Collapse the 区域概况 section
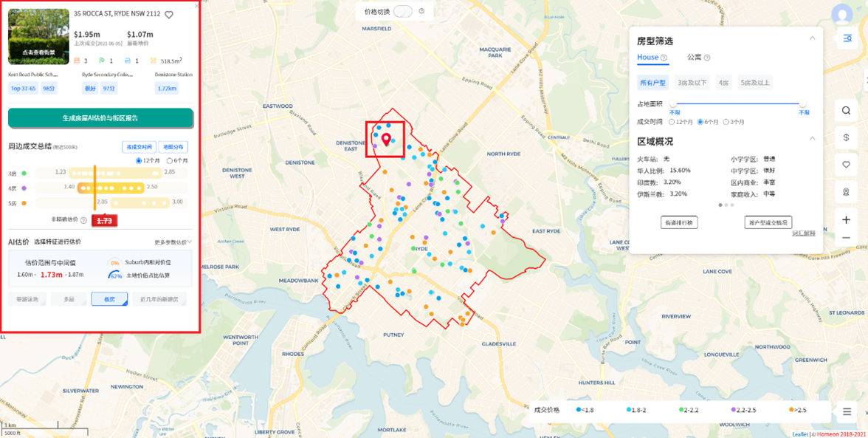 coord(812,138)
